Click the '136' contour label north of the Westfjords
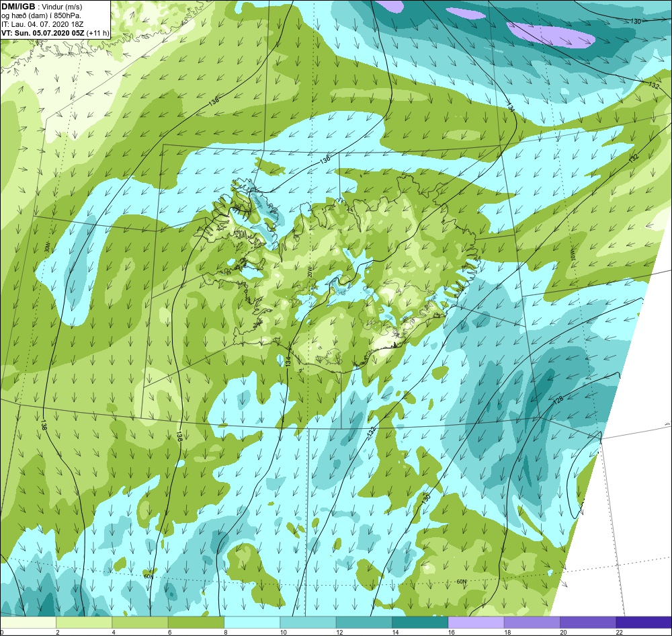The height and width of the screenshot is (636, 672). click(x=325, y=159)
